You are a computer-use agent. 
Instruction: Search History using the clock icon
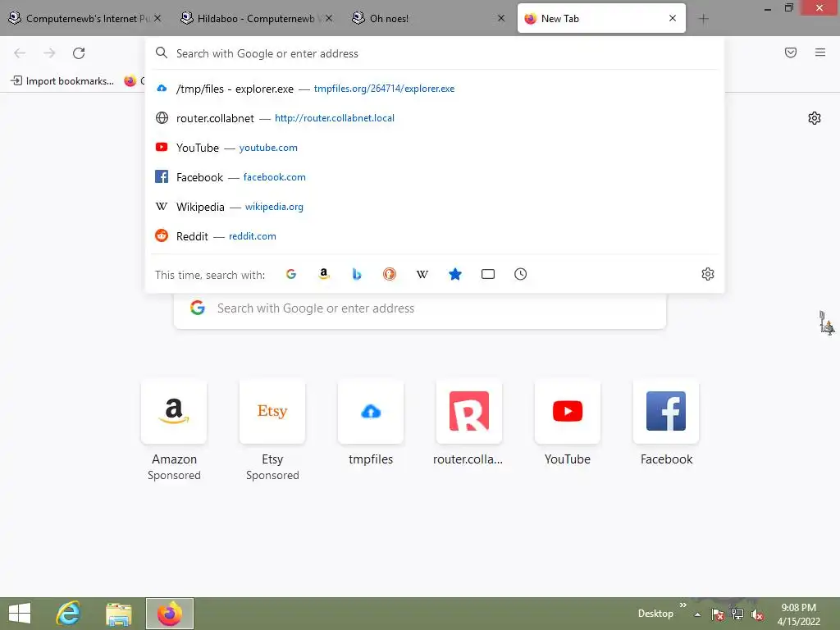(x=521, y=274)
